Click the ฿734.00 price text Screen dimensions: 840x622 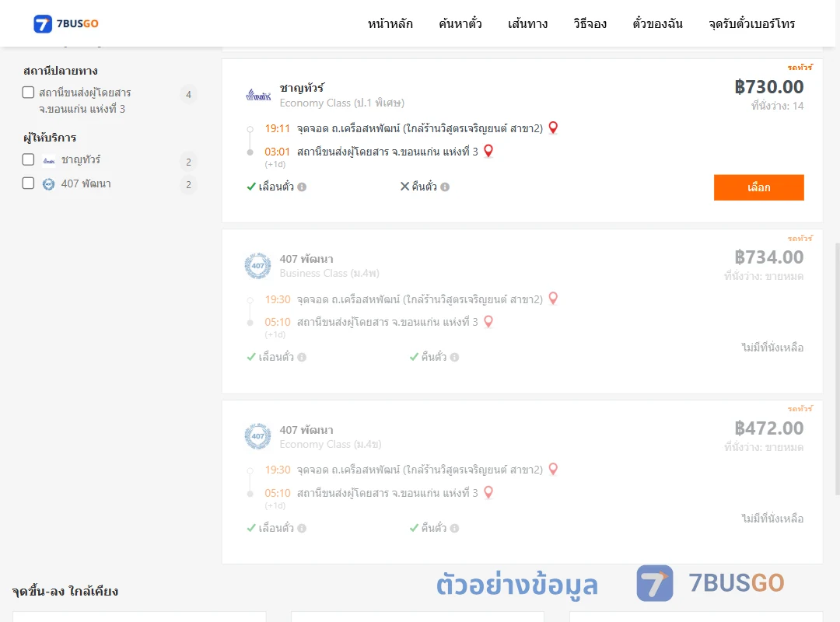pos(768,257)
